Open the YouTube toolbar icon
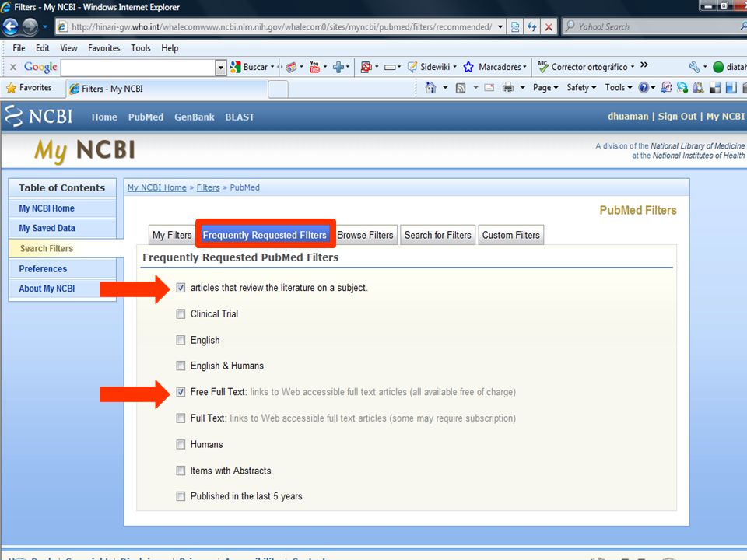Viewport: 747px width, 560px height. click(x=314, y=67)
